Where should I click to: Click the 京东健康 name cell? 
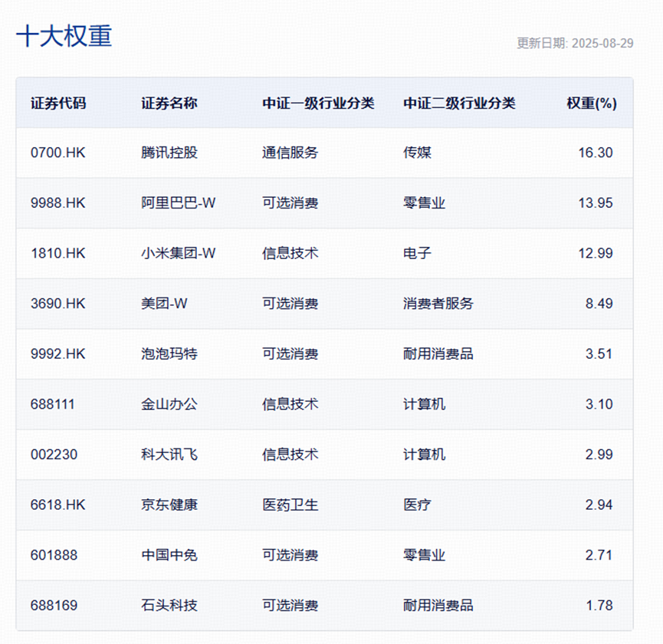click(169, 505)
